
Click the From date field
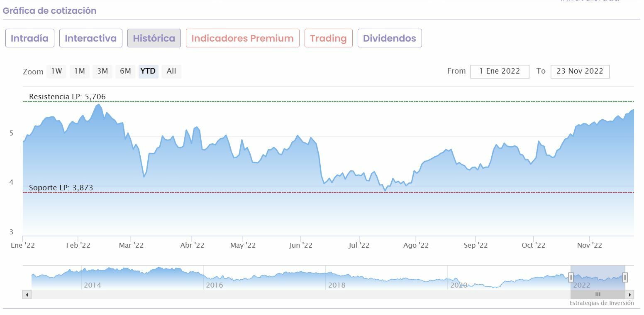pos(500,71)
